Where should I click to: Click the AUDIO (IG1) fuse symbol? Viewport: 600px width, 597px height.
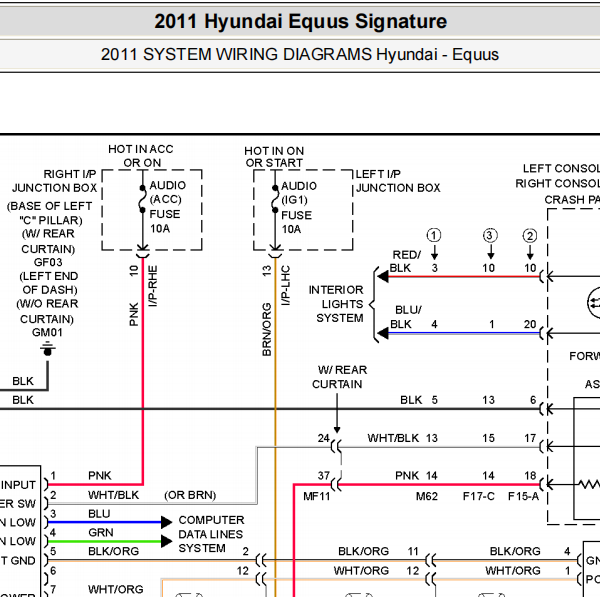pos(275,199)
